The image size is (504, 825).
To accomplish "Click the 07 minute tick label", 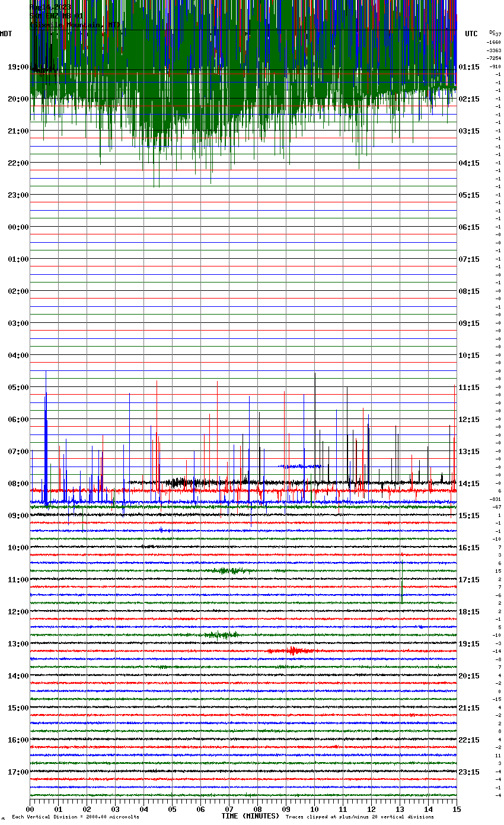I will click(x=229, y=809).
